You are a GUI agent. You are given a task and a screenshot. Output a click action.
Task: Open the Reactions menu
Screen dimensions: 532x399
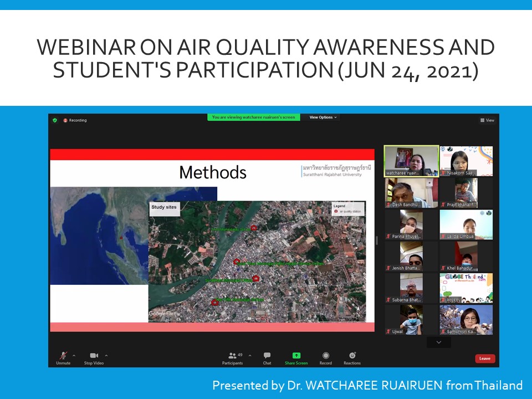point(352,358)
